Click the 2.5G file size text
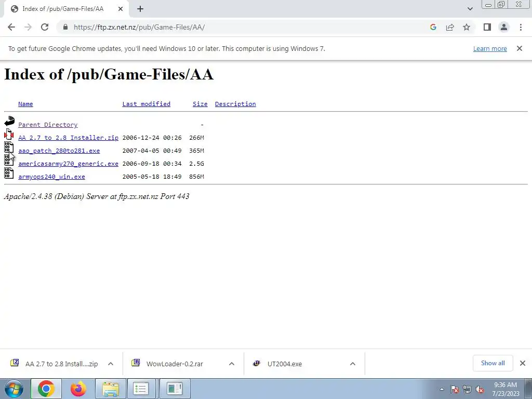Image resolution: width=532 pixels, height=399 pixels. 196,164
